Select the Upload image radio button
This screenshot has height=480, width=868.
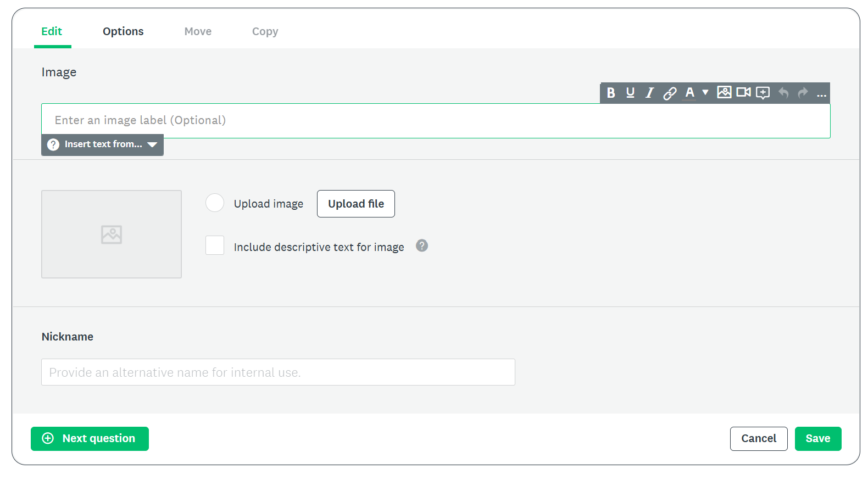[215, 203]
